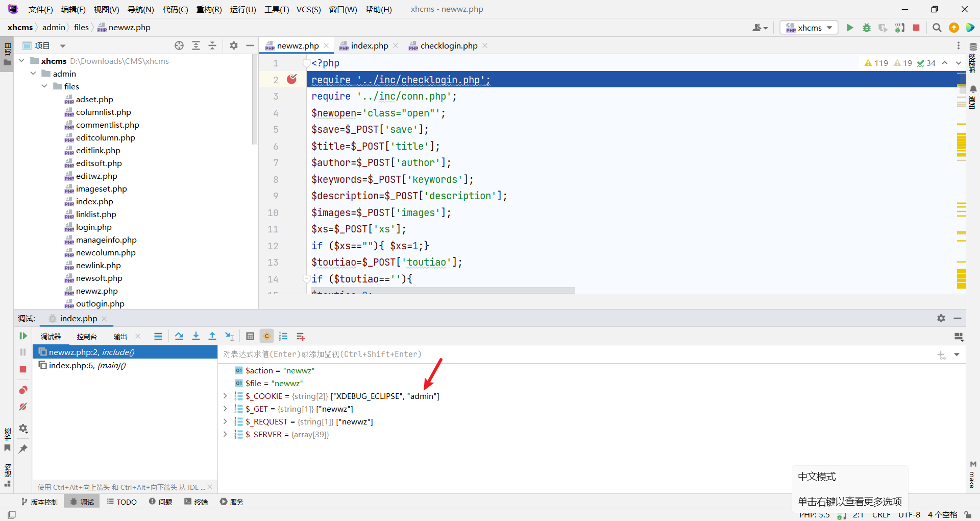Pin the debug tab
Screen dimensions: 980x521
pyautogui.click(x=23, y=448)
